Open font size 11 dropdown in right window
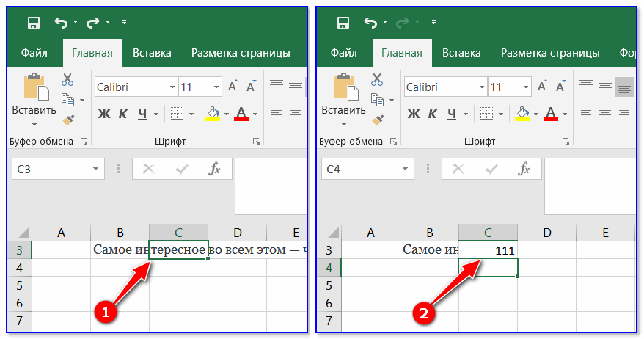 coord(525,87)
